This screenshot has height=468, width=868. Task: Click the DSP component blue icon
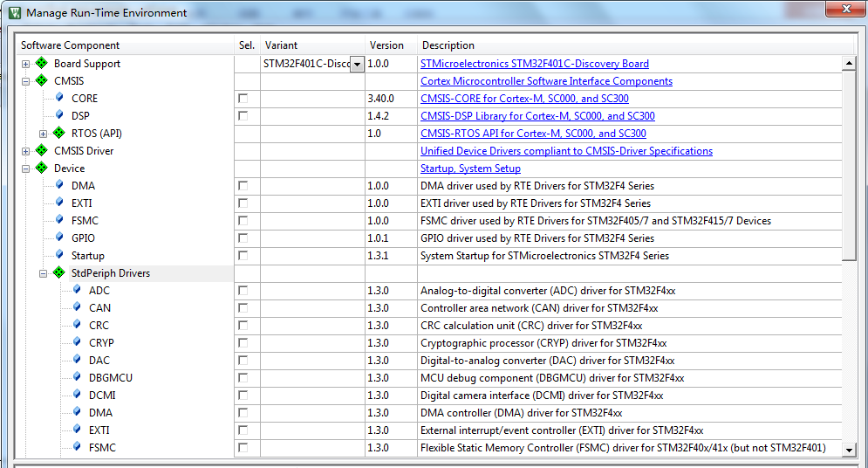[x=59, y=115]
